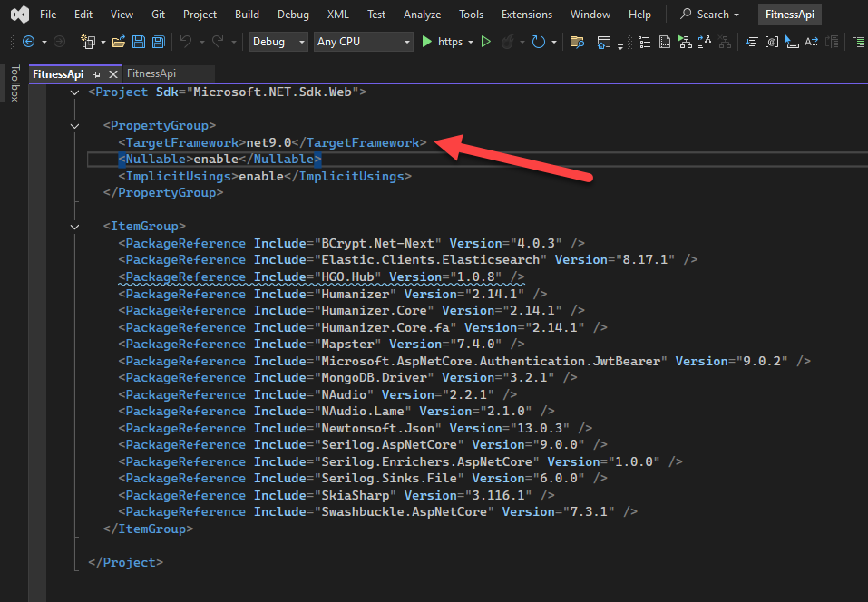
Task: Start debugging with the green https play button
Action: [426, 41]
